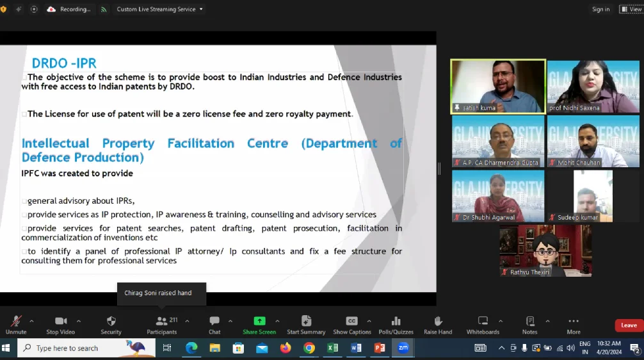
Task: Open the Security shield icon
Action: coord(111,324)
